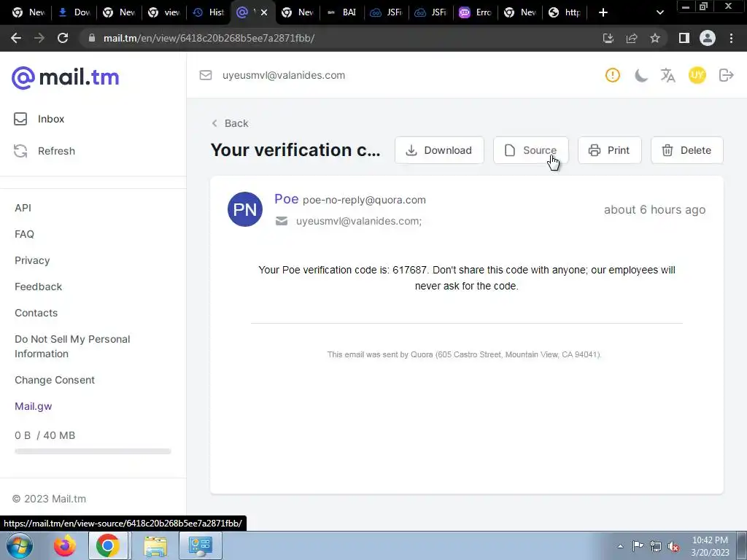The image size is (747, 560).
Task: Switch to the BAI tab
Action: point(342,12)
